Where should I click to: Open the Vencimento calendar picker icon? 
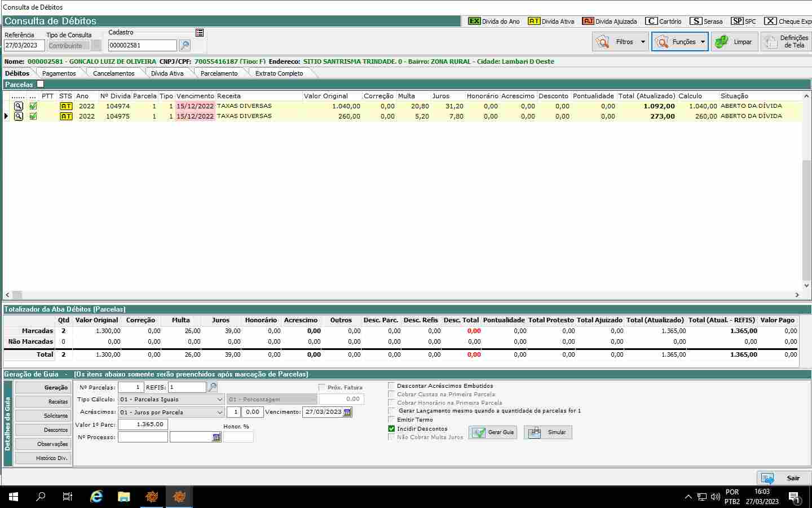pyautogui.click(x=347, y=412)
